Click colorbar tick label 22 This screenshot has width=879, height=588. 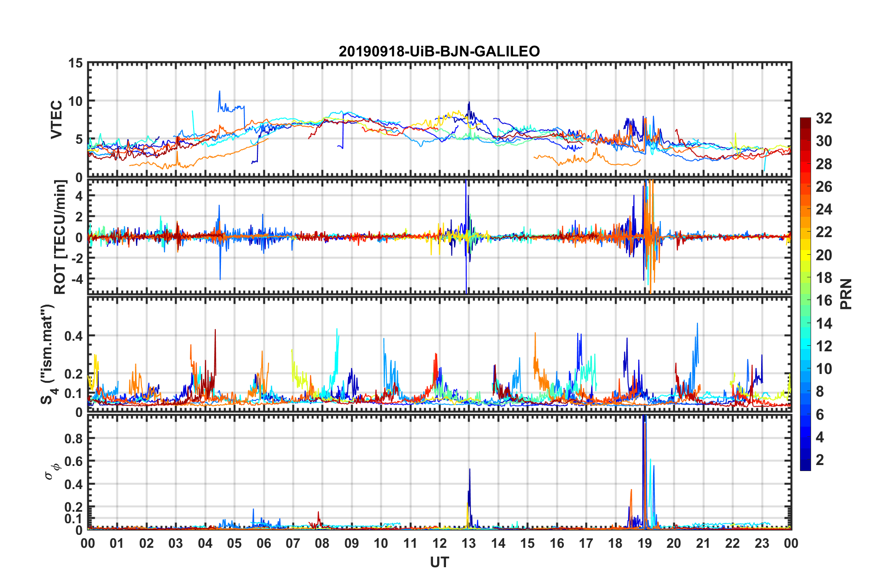(x=824, y=232)
